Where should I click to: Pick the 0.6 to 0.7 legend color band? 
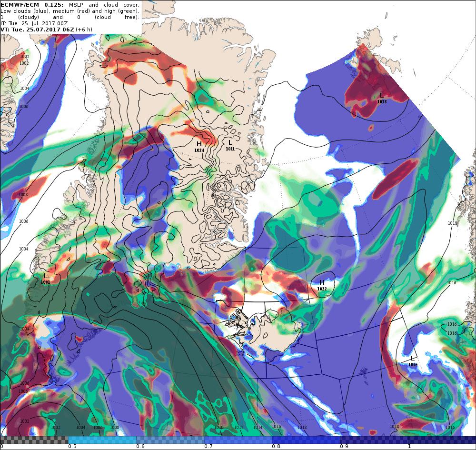click(x=170, y=440)
